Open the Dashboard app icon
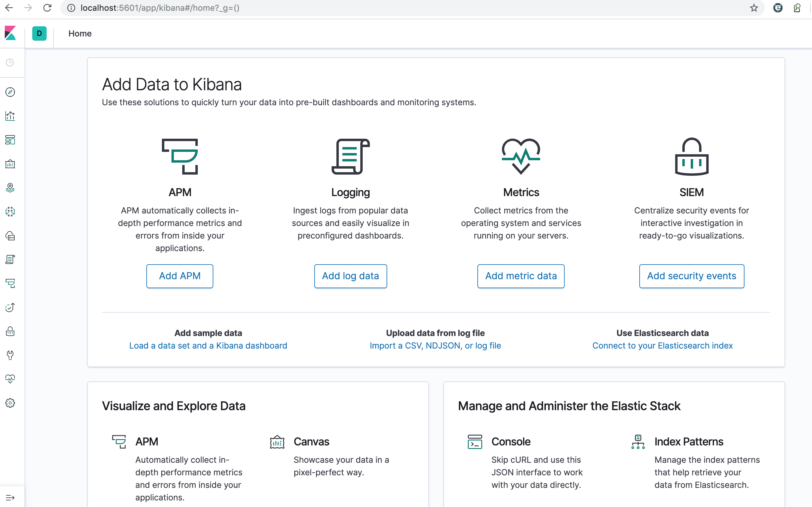The width and height of the screenshot is (812, 507). [10, 140]
